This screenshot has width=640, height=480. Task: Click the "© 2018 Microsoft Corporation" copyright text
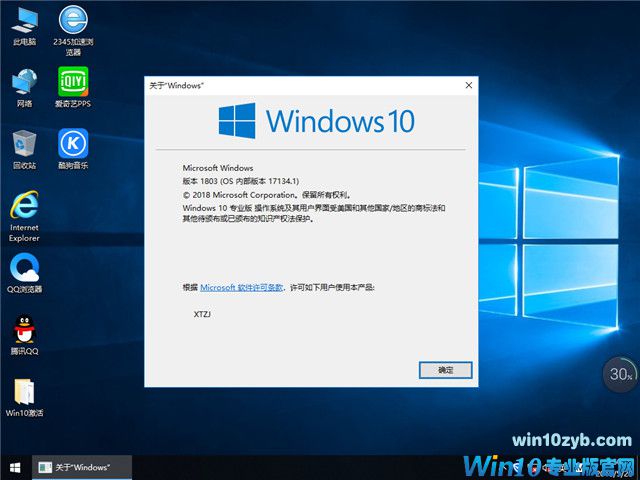tap(239, 195)
